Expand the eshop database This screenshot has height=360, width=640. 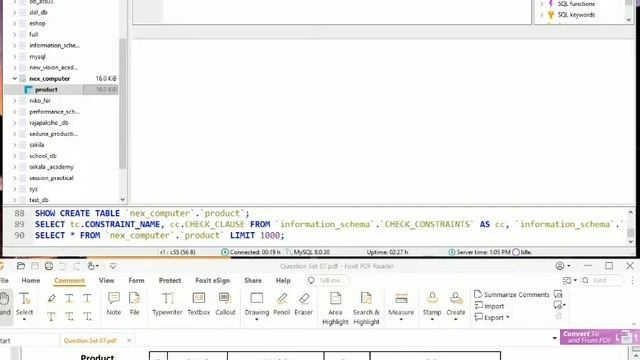(15, 23)
